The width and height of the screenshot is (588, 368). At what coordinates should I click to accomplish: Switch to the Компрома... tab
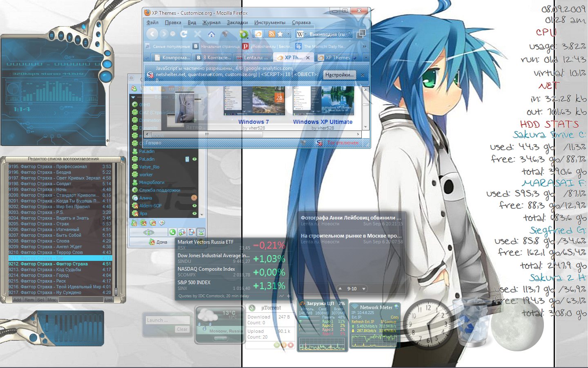tap(172, 58)
